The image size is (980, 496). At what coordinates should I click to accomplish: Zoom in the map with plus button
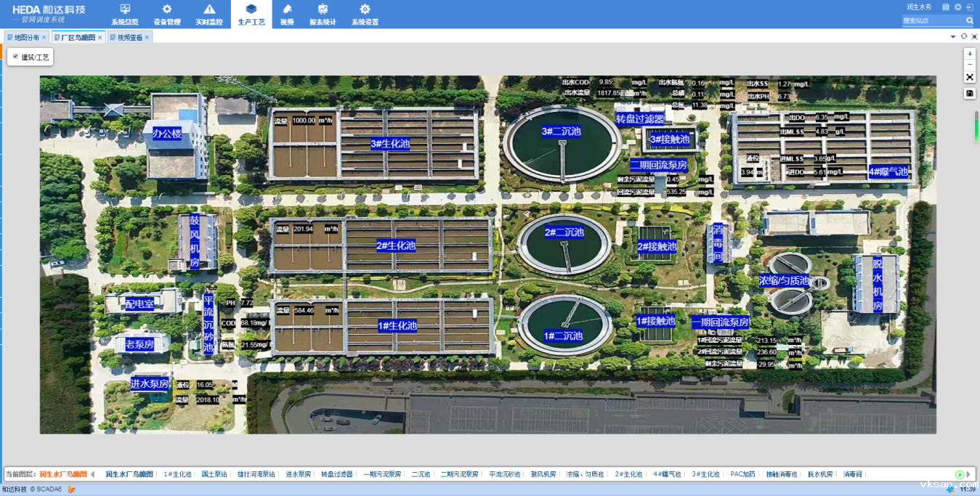click(970, 54)
